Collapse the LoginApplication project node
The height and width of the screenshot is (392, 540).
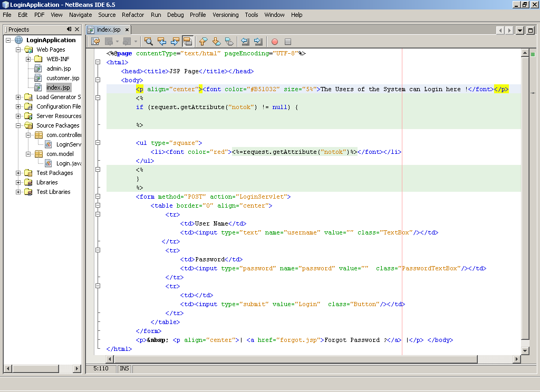click(x=7, y=40)
